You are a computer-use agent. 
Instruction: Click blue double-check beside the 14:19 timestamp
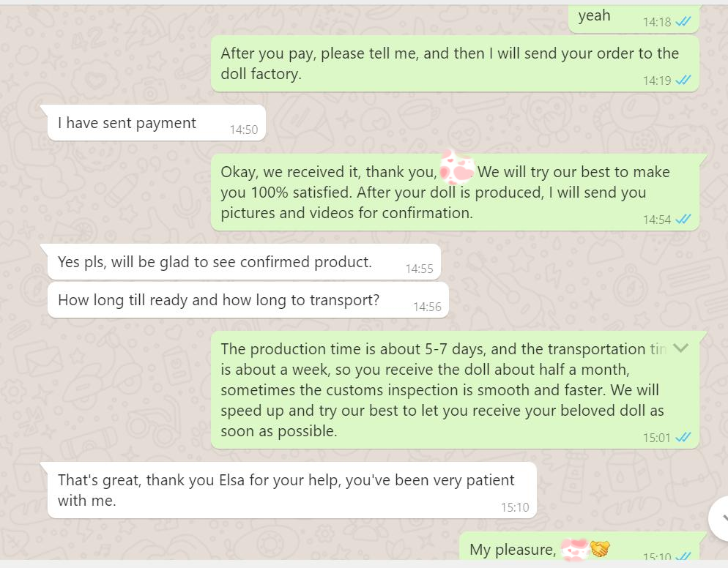[x=683, y=81]
